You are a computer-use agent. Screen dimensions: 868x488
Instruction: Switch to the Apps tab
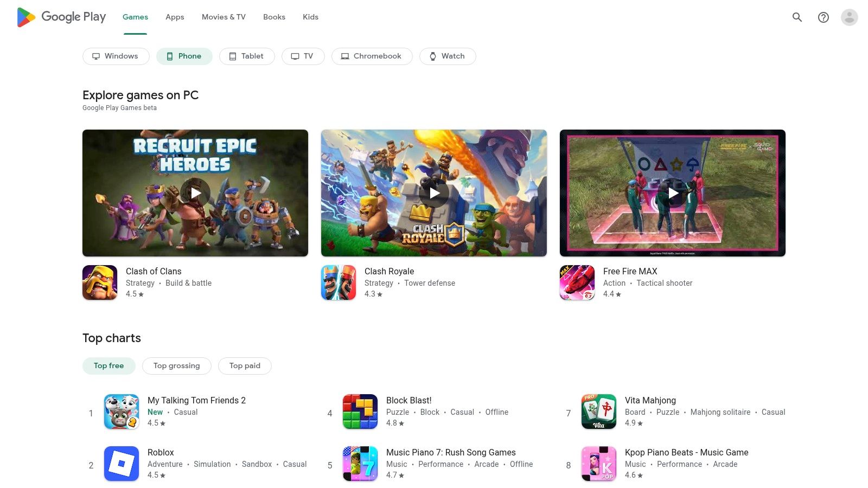[175, 17]
